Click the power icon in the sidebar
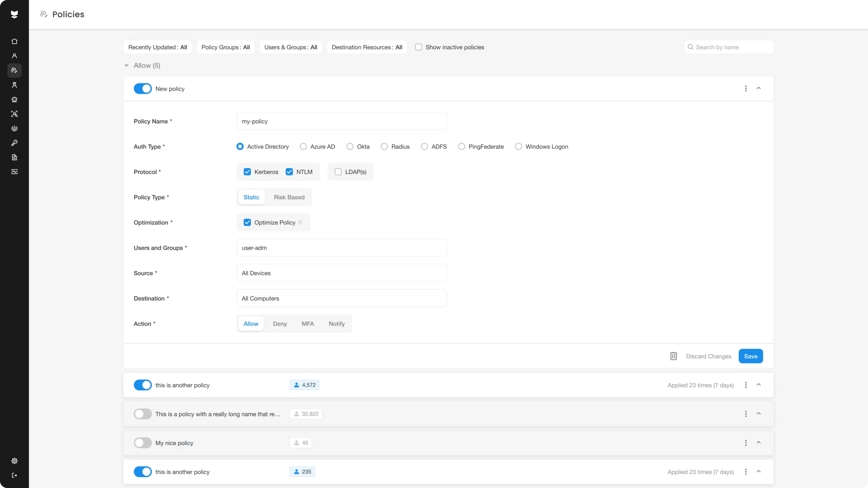Viewport: 868px width, 488px height. pyautogui.click(x=14, y=128)
